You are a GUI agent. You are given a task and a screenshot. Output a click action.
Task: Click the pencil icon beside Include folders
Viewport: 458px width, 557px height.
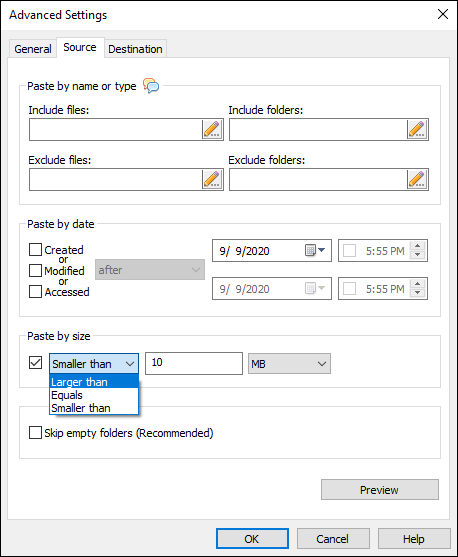417,129
